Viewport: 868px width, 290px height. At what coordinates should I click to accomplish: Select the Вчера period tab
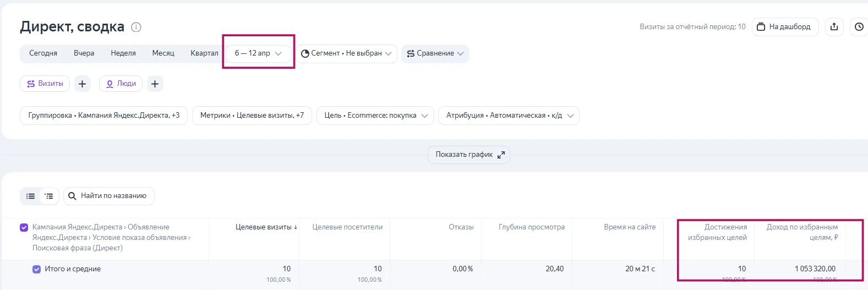tap(84, 53)
